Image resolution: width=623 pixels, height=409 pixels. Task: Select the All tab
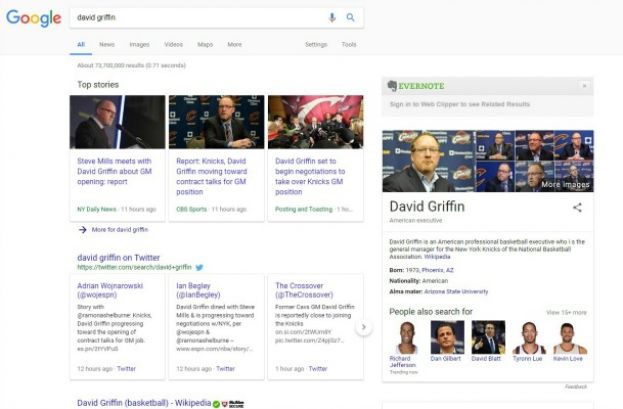[81, 45]
